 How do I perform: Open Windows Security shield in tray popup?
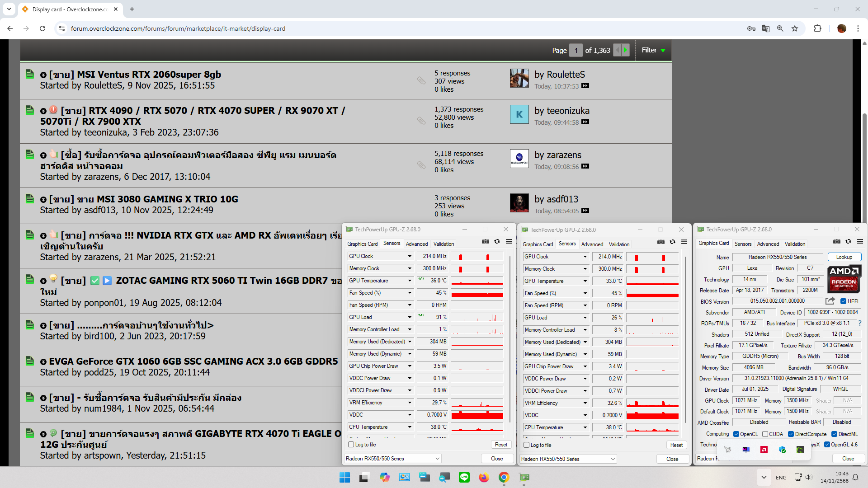click(x=782, y=450)
